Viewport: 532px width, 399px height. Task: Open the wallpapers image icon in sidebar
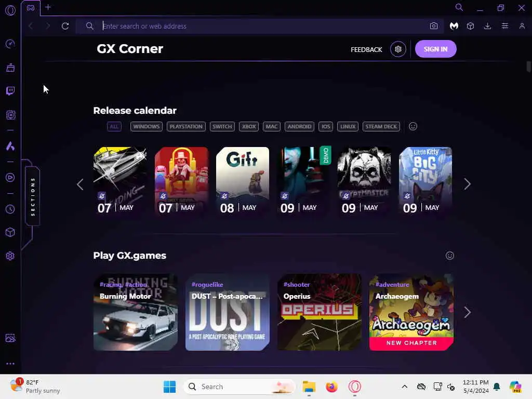(10, 338)
